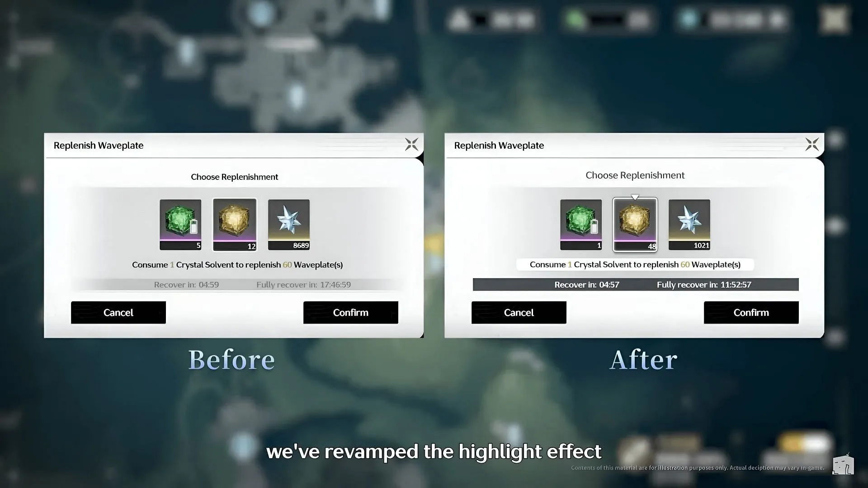Click the Before dialog title bar
The image size is (868, 488).
[236, 145]
